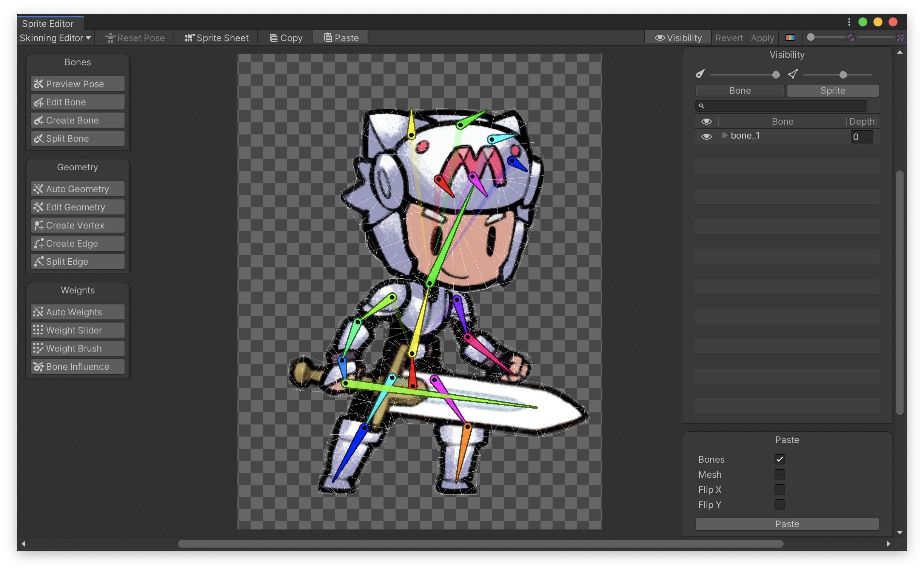The width and height of the screenshot is (924, 571).
Task: Toggle visibility of bone_1
Action: click(707, 136)
